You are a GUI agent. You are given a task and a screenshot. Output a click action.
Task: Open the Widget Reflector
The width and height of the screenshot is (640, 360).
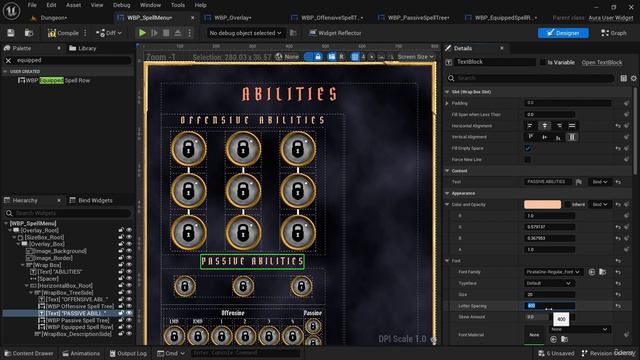pyautogui.click(x=335, y=33)
